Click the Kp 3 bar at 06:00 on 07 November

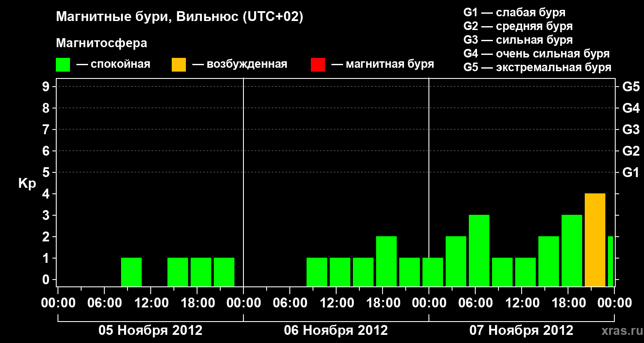(x=479, y=250)
